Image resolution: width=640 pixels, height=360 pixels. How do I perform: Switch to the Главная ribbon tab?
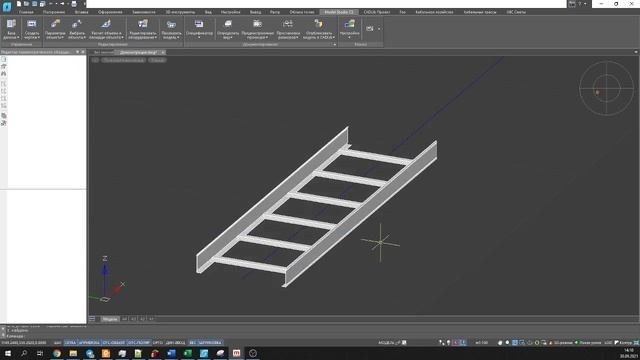click(26, 12)
